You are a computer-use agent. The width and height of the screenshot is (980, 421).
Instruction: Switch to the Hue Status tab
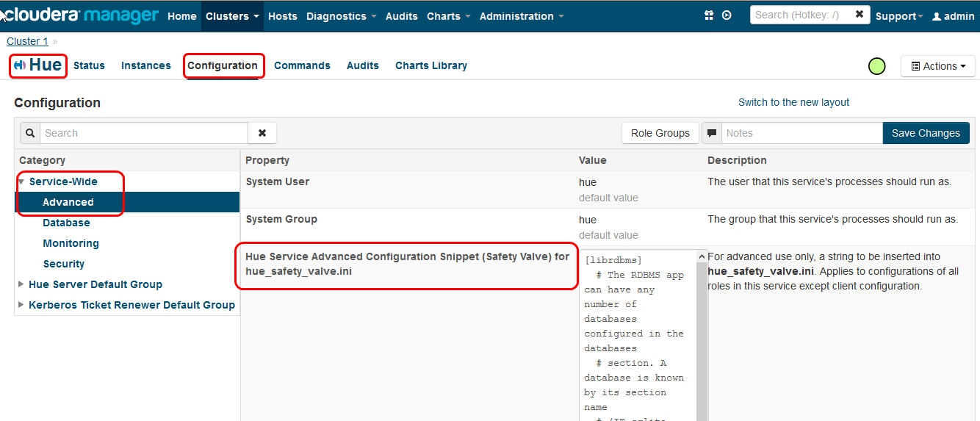point(89,65)
